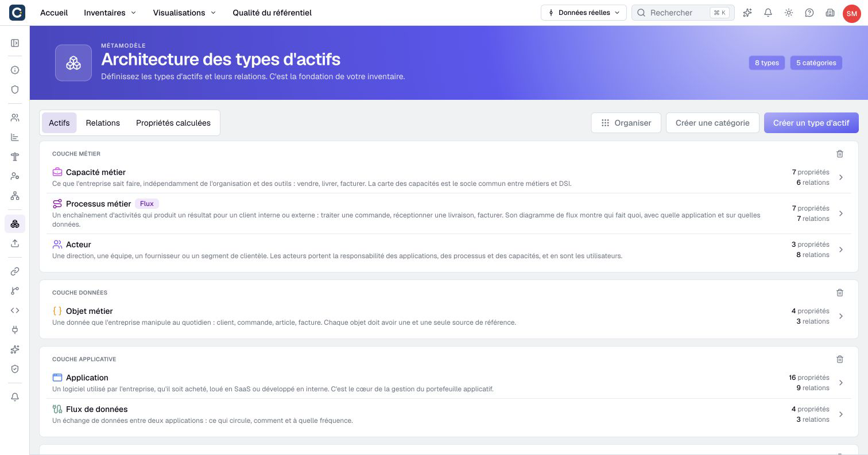Viewport: 868px width, 455px height.
Task: Open the plug icon in the sidebar
Action: tap(15, 330)
